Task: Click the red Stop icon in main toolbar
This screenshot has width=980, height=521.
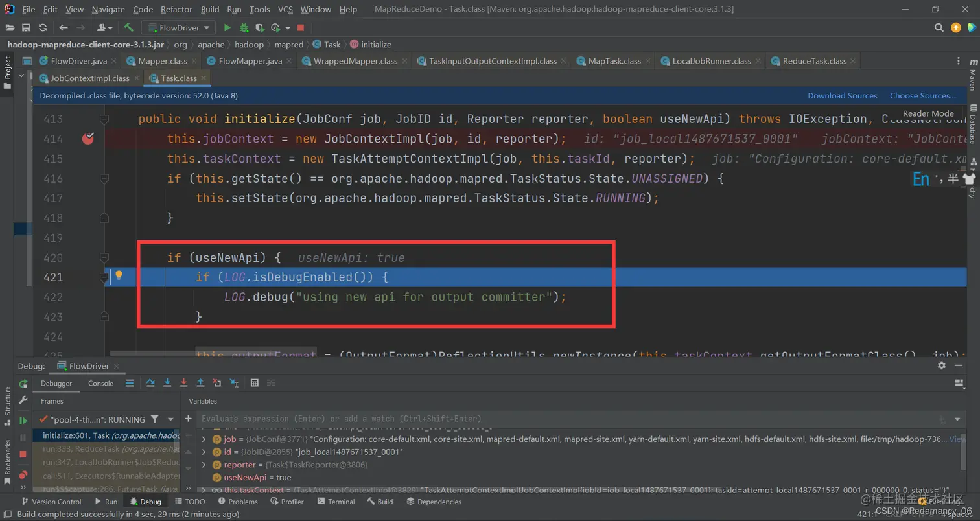Action: tap(301, 28)
